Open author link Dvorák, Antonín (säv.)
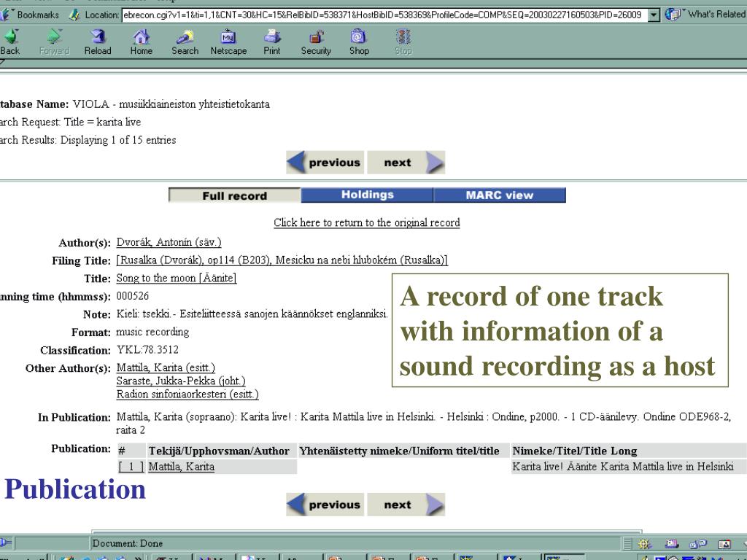The width and height of the screenshot is (747, 560). (x=169, y=242)
